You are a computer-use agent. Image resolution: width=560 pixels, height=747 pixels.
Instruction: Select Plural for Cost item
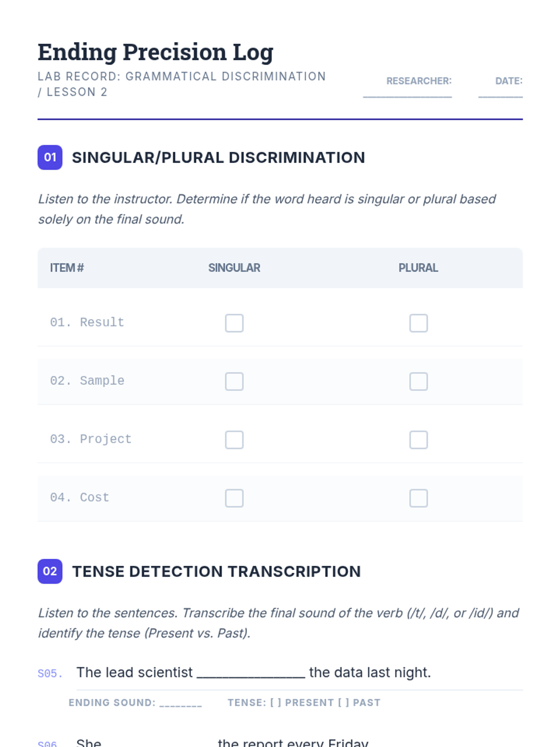pos(419,498)
